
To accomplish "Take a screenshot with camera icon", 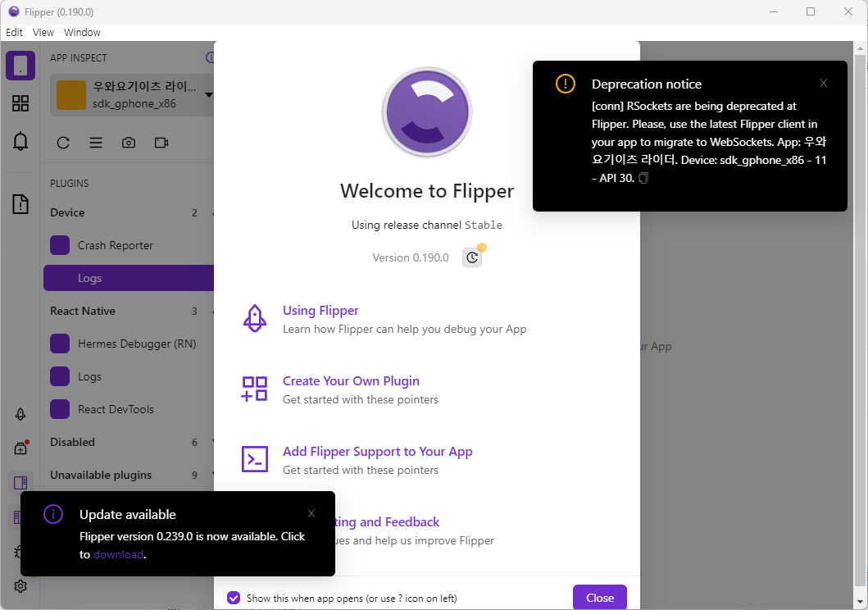I will pos(129,143).
